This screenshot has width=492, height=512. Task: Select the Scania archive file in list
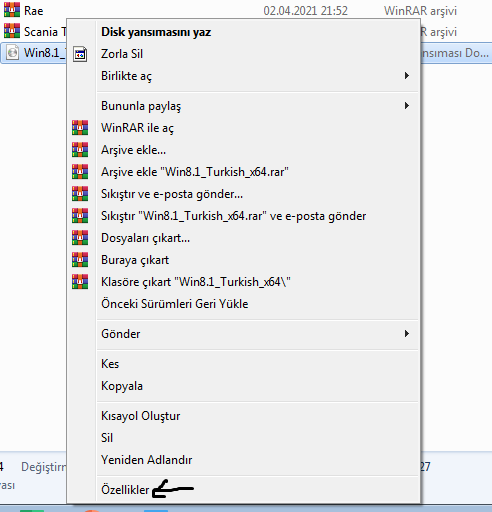pyautogui.click(x=33, y=32)
